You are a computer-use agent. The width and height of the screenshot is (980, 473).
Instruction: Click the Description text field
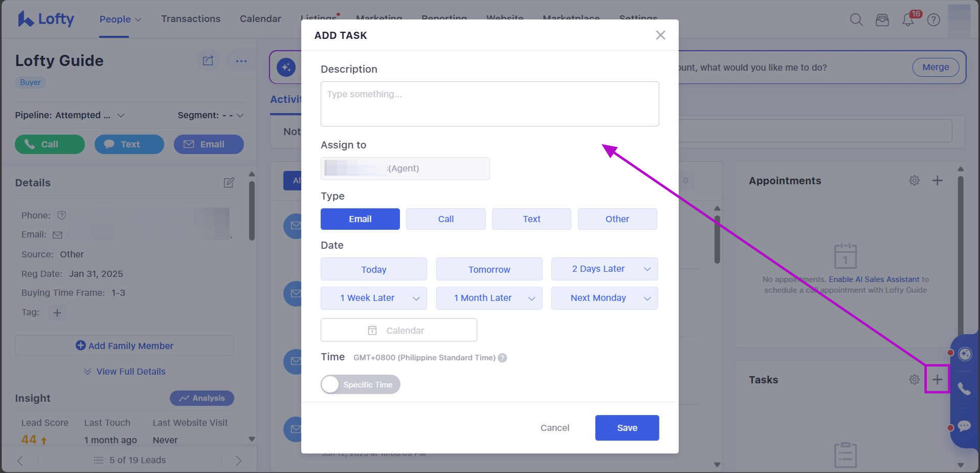point(489,104)
